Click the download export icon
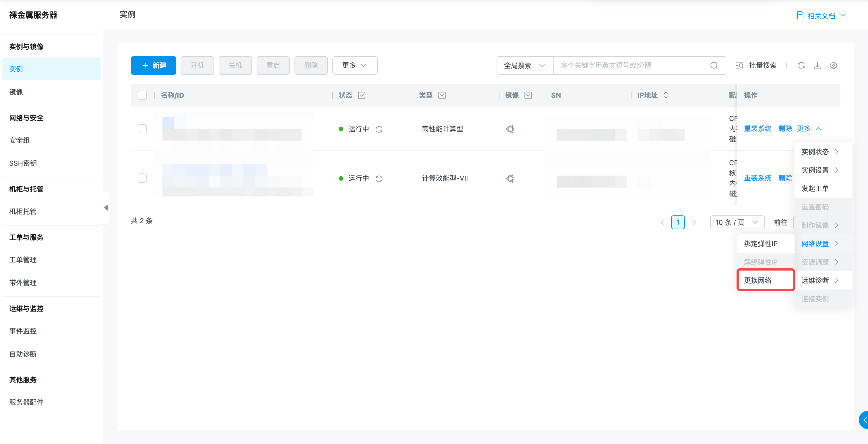This screenshot has width=868, height=444. 817,65
